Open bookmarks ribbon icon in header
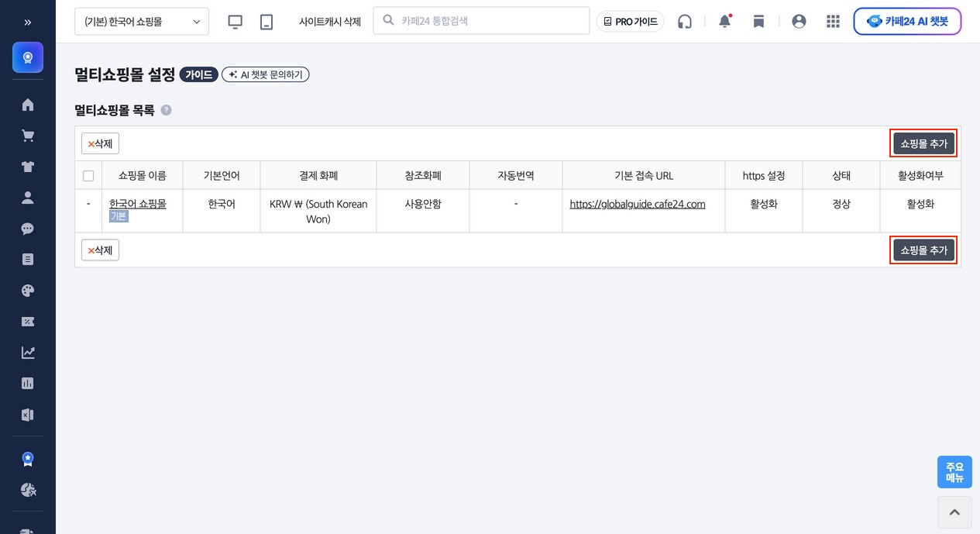 pyautogui.click(x=758, y=22)
